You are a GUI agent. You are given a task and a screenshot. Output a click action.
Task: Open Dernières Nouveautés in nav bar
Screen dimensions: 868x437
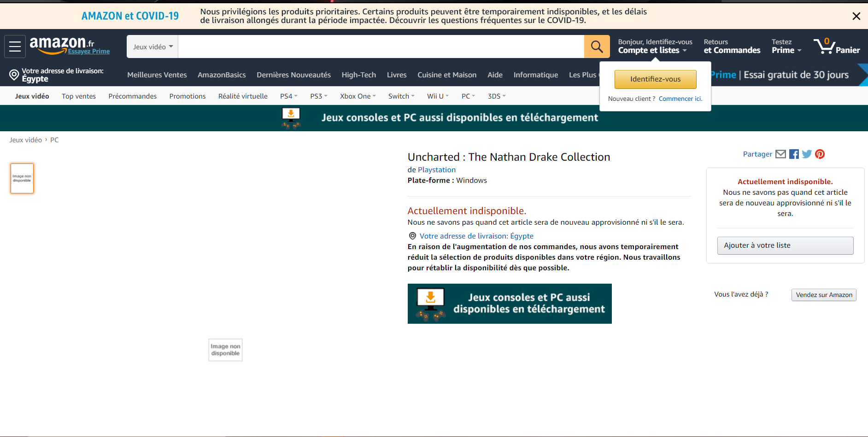click(293, 75)
